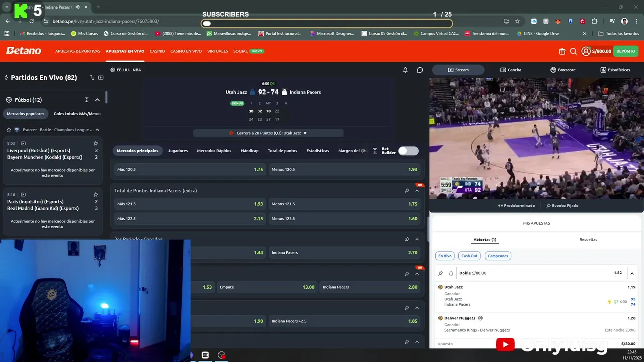The width and height of the screenshot is (644, 362).
Task: Pin the 3er Periodo Ganador market
Action: point(407,239)
